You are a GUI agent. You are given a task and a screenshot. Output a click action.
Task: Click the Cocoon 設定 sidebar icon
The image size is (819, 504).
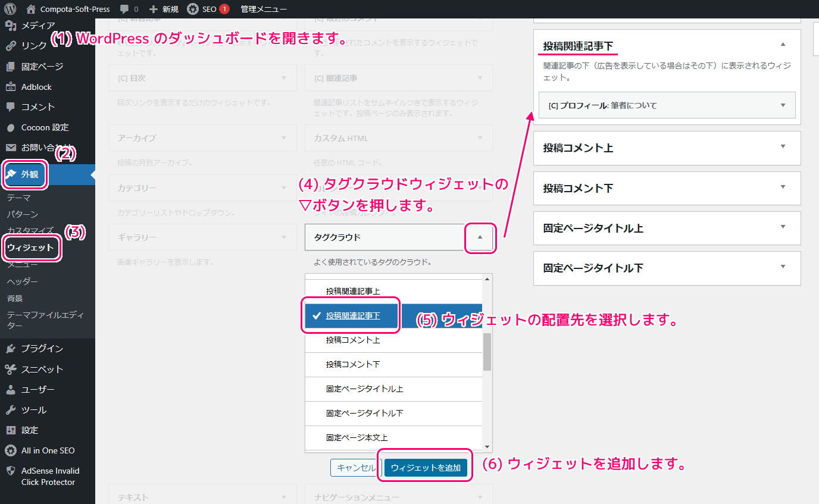(11, 127)
